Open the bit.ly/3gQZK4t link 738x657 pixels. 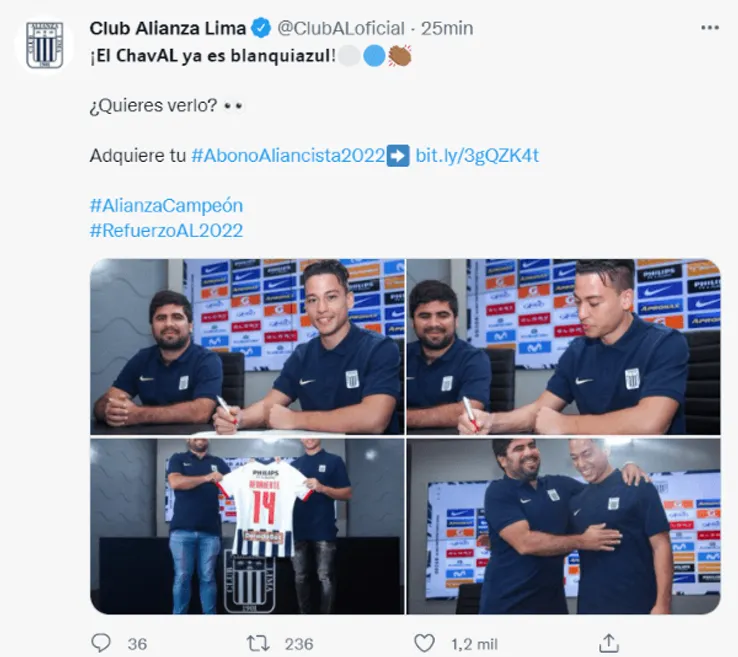(477, 155)
